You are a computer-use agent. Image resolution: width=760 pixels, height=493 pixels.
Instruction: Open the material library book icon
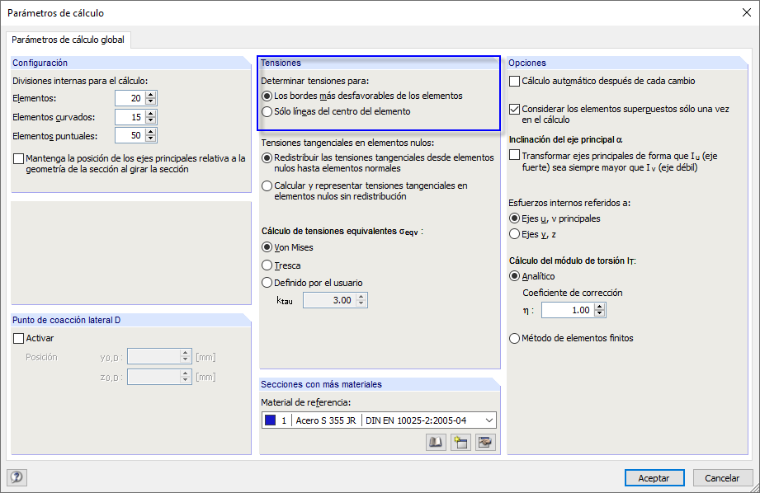pos(436,442)
